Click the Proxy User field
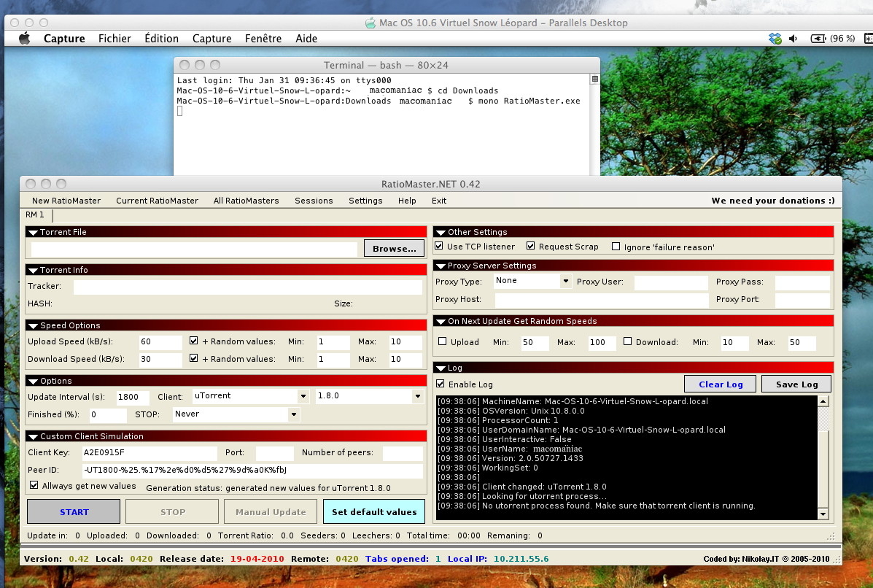 [x=671, y=282]
